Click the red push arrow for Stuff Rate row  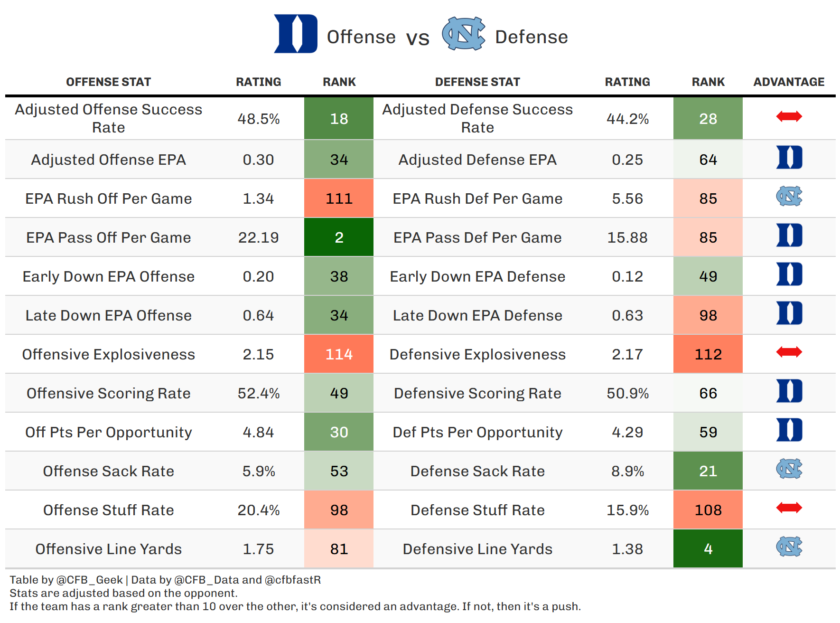(x=789, y=508)
